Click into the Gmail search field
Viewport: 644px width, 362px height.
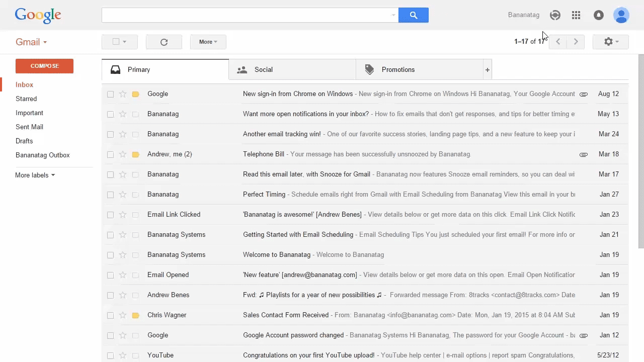(x=247, y=15)
